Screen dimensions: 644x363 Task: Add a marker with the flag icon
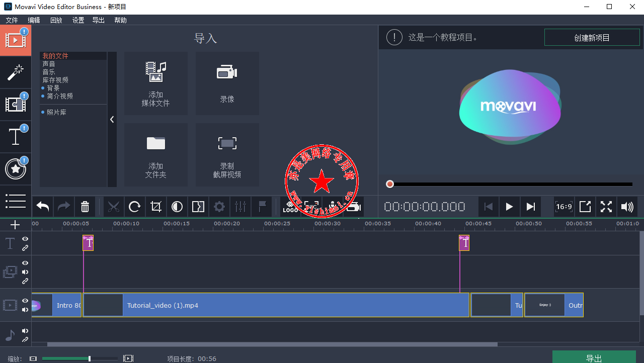[x=262, y=207]
